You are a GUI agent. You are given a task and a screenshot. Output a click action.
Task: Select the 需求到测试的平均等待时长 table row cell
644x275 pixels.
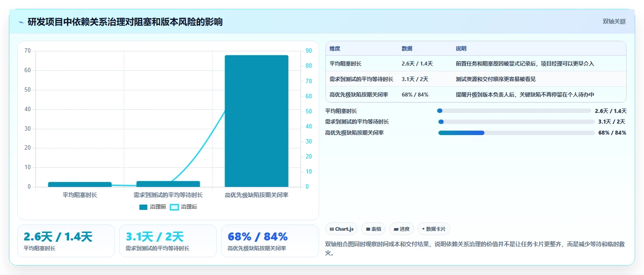click(x=362, y=79)
